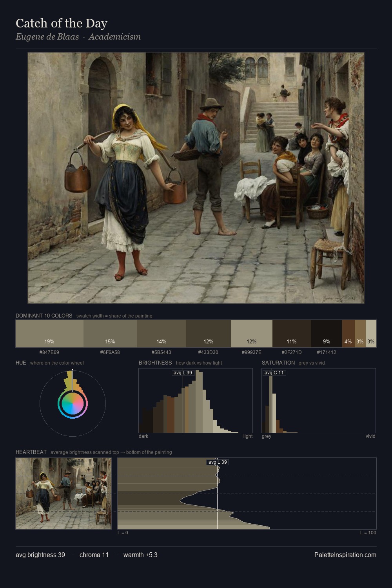
Task: Click hex code #99937E
Action: tap(252, 352)
